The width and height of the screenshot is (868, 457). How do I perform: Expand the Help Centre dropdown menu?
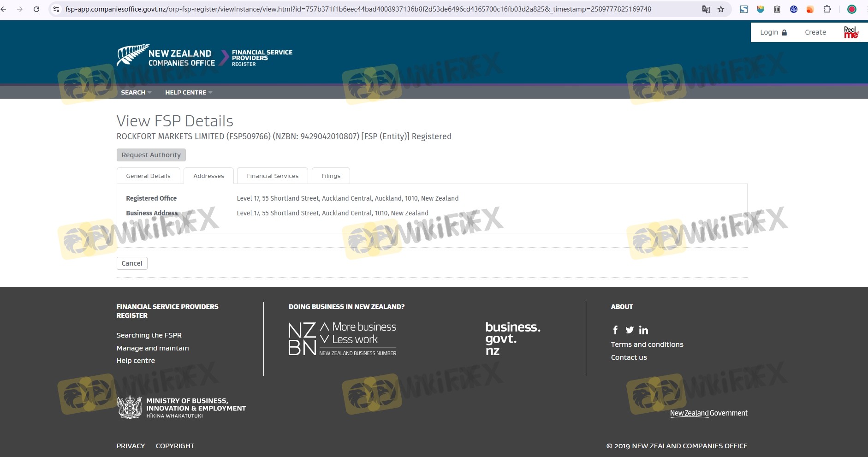point(188,93)
